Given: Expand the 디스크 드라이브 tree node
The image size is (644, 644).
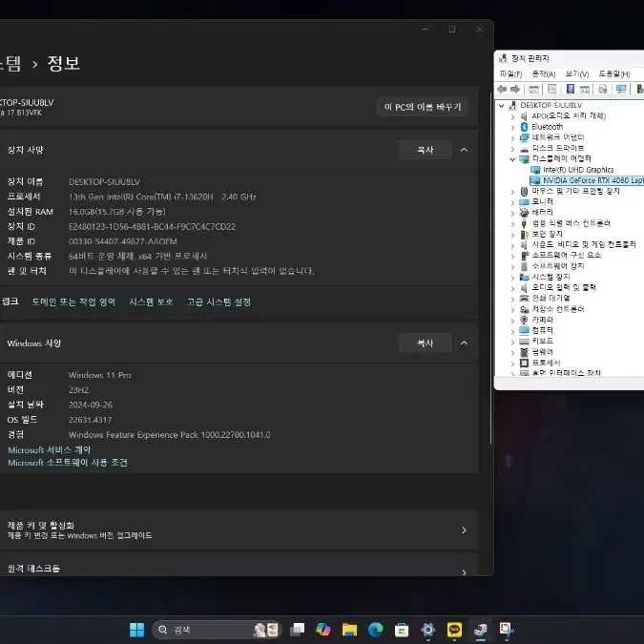Looking at the screenshot, I should pyautogui.click(x=512, y=149).
